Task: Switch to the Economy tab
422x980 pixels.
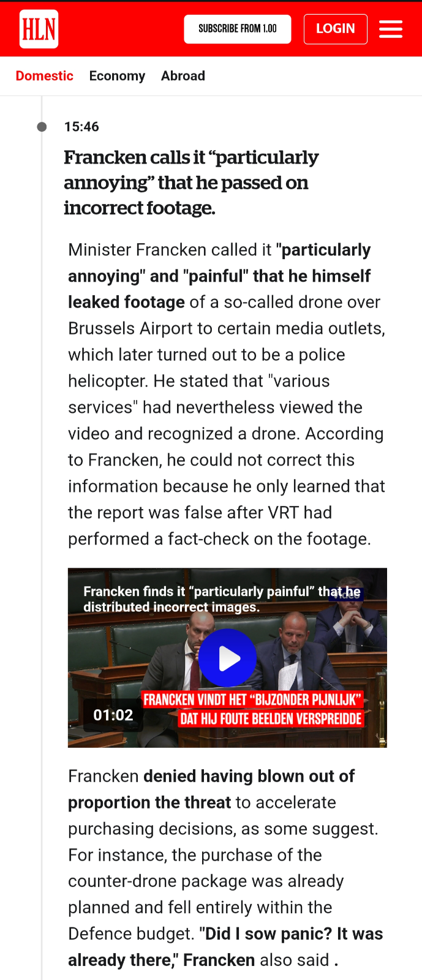Action: coord(117,76)
